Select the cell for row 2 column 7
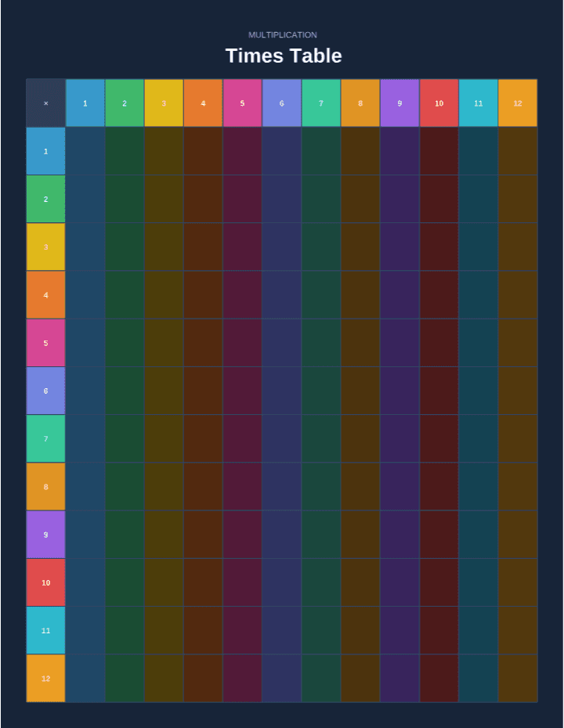 (321, 199)
